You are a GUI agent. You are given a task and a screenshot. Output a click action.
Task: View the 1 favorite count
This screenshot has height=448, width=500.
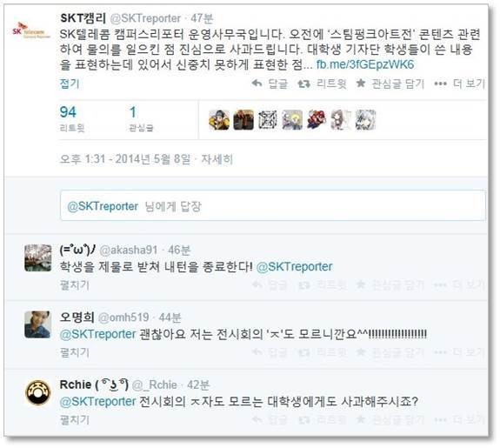(x=141, y=118)
